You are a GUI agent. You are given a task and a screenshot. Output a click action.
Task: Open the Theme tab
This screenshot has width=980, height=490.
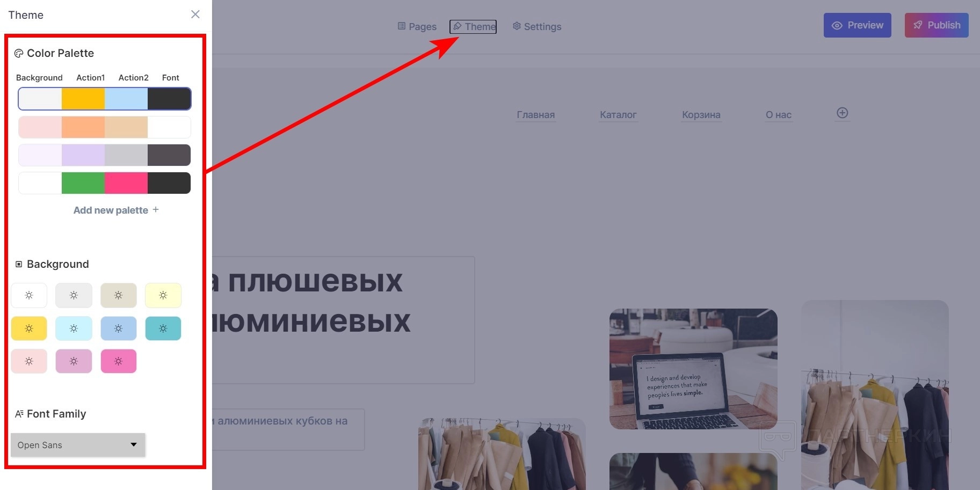pos(473,26)
